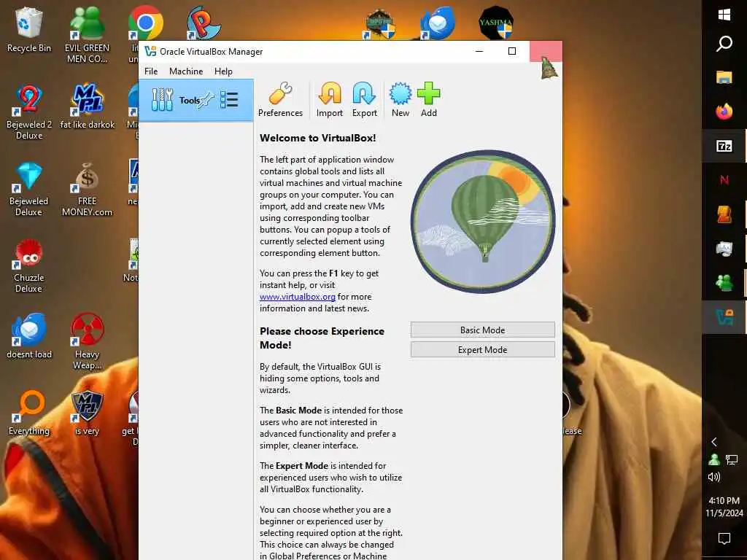Open File Explorer from taskbar
This screenshot has width=747, height=560.
pyautogui.click(x=724, y=77)
